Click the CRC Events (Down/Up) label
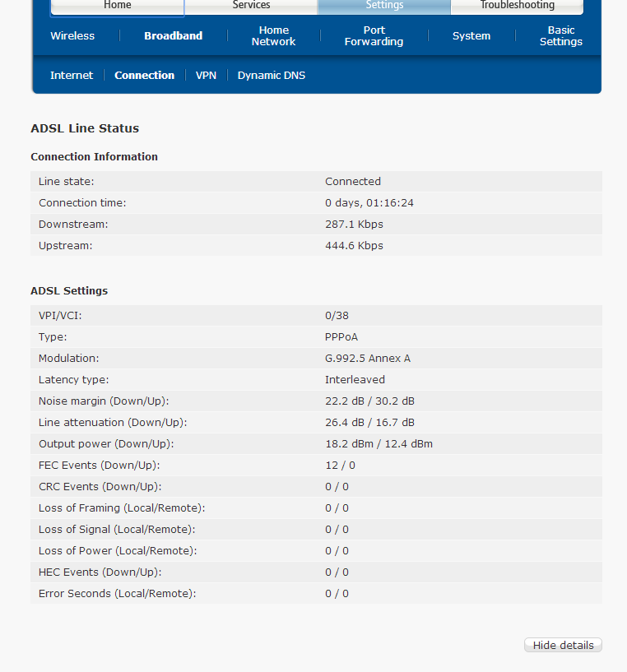The image size is (627, 672). (x=100, y=487)
